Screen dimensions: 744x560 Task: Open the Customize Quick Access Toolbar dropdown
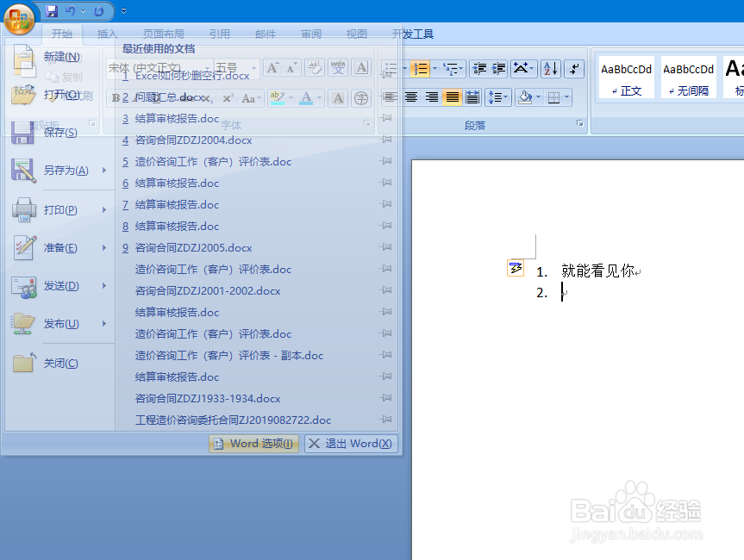[124, 11]
